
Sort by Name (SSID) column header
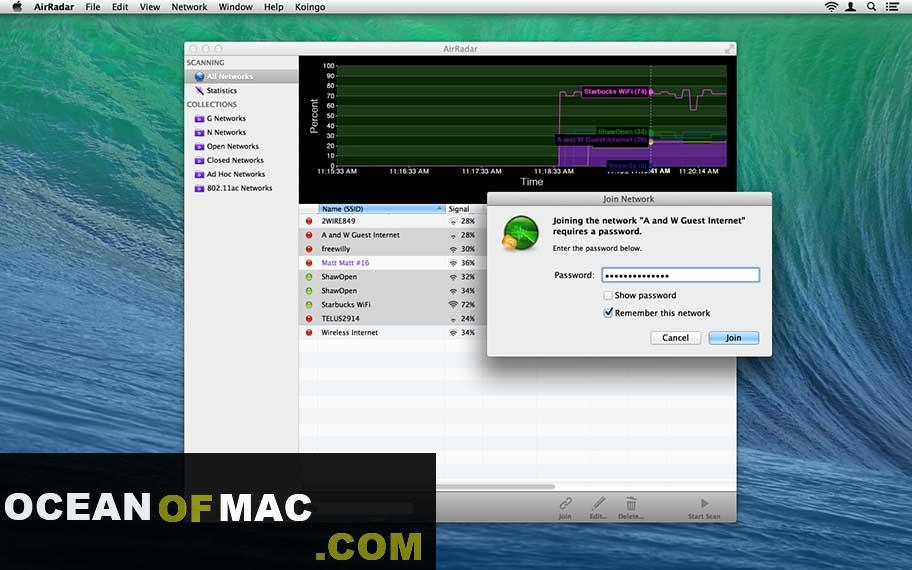(x=382, y=209)
